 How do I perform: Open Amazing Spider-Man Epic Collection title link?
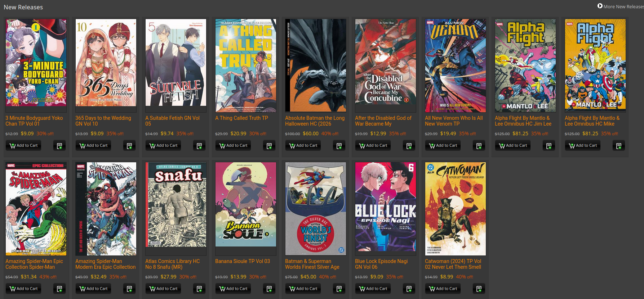(34, 264)
